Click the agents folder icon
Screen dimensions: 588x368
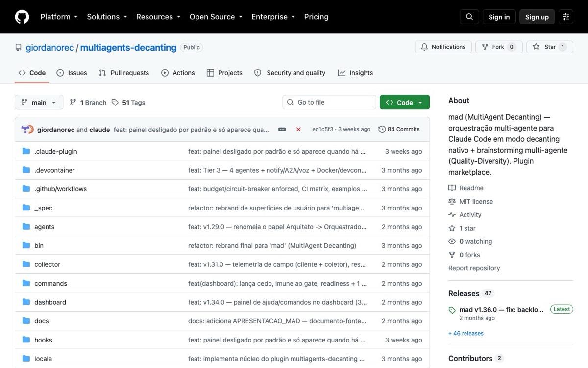click(x=26, y=227)
